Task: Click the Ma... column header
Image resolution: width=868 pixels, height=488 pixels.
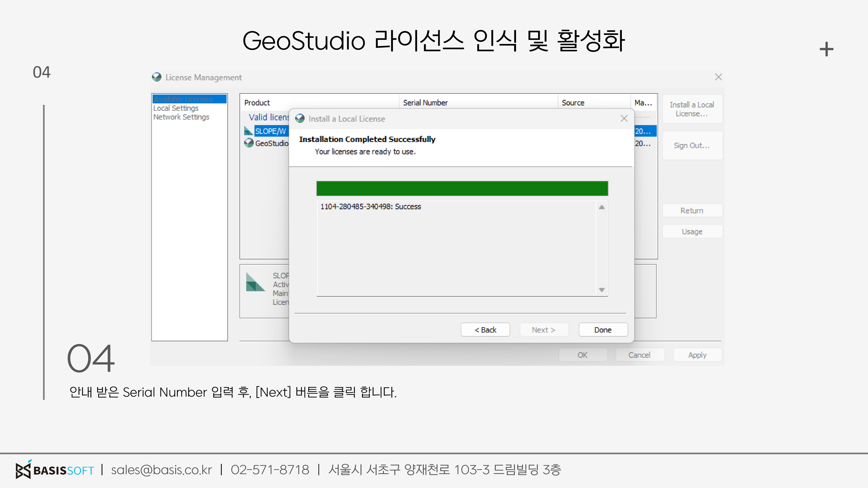Action: (644, 102)
